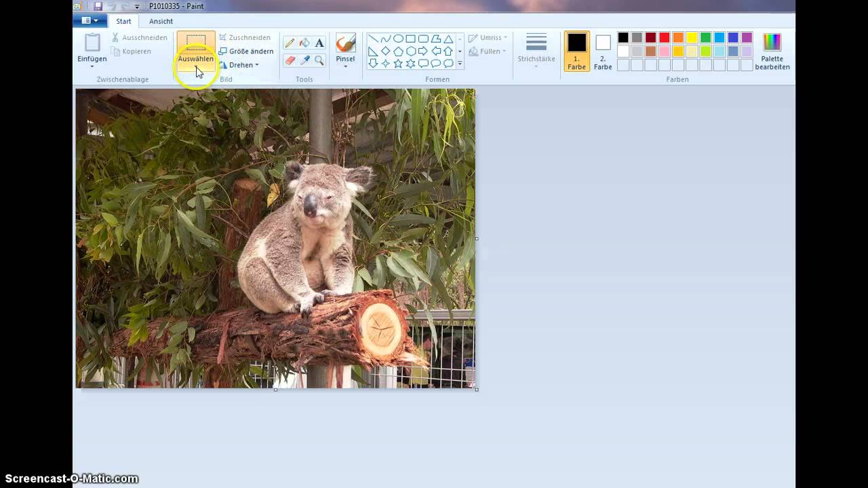Viewport: 868px width, 488px height.
Task: Choose the left arrow shape
Action: (436, 51)
